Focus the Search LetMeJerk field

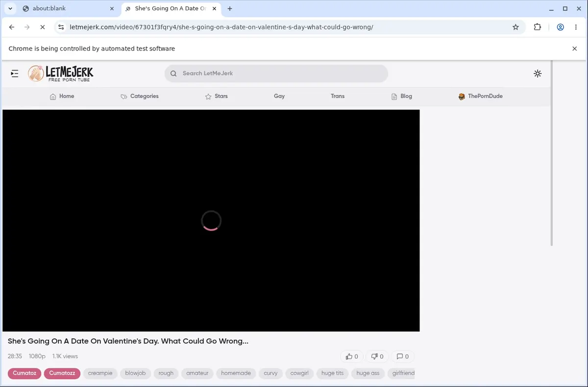(276, 73)
